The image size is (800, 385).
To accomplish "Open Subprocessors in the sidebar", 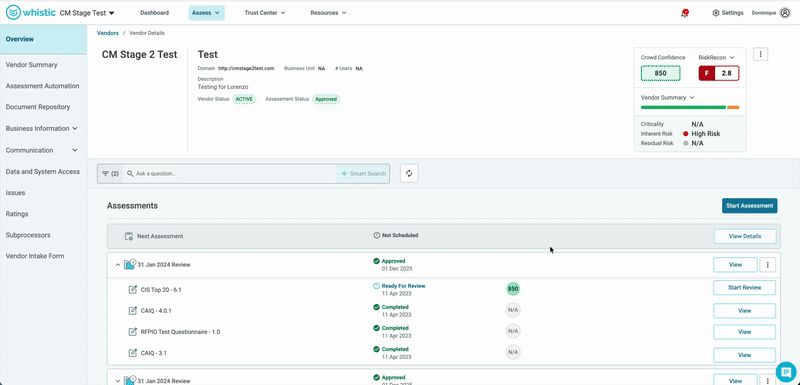I will click(28, 236).
